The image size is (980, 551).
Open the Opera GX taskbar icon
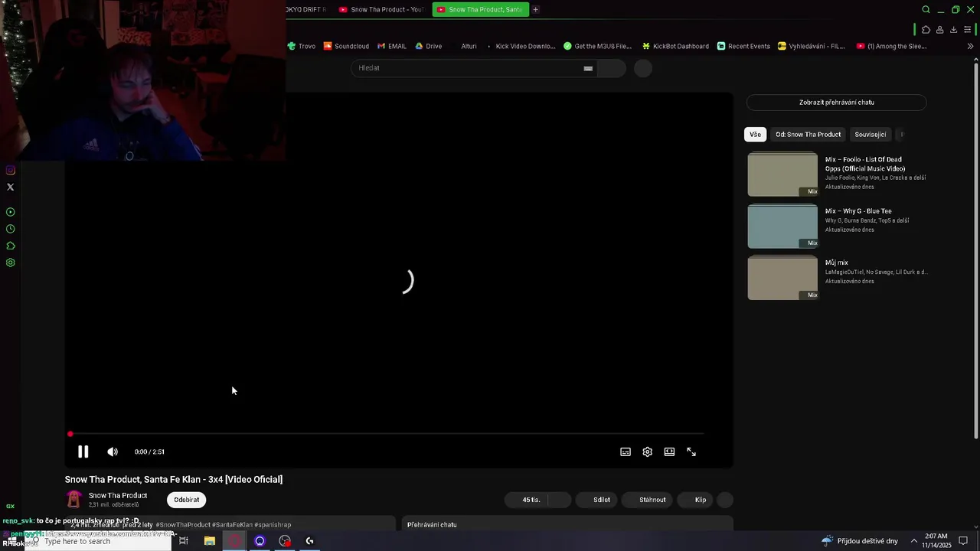pyautogui.click(x=234, y=541)
